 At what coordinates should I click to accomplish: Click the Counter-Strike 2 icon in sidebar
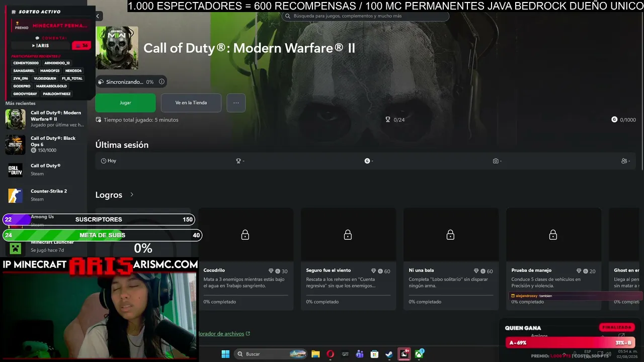[x=15, y=195]
